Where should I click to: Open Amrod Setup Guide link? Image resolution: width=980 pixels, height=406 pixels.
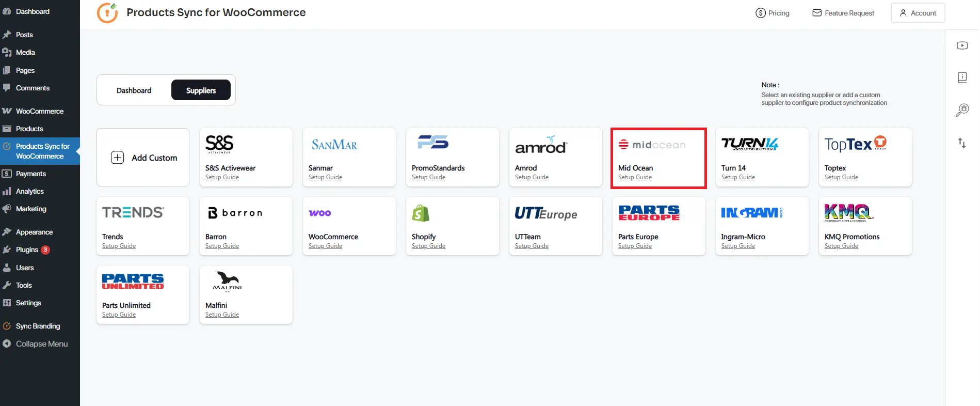[532, 177]
